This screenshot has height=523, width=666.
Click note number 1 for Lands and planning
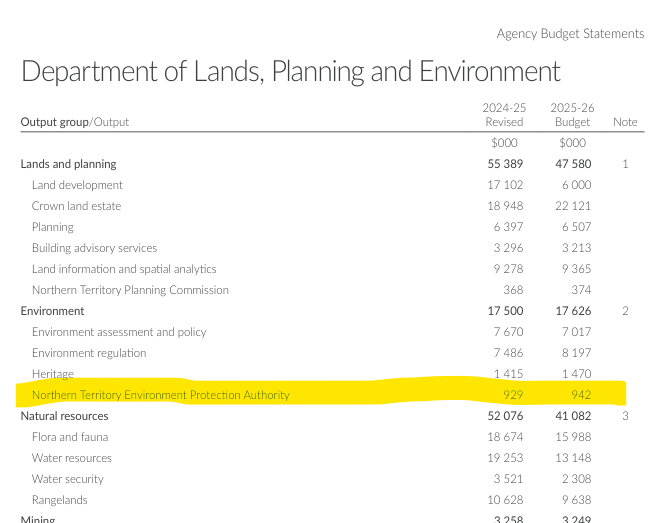[625, 164]
